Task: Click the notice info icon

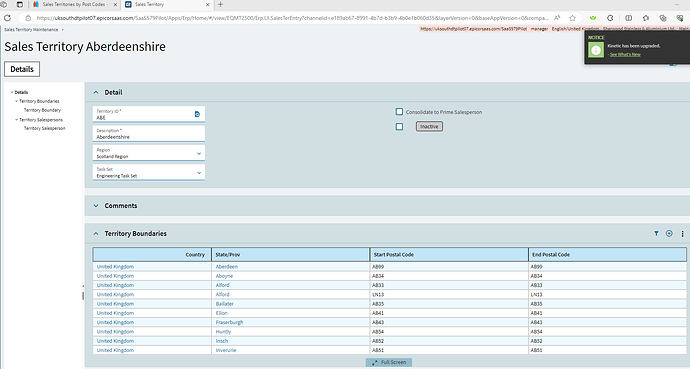Action: pos(596,50)
